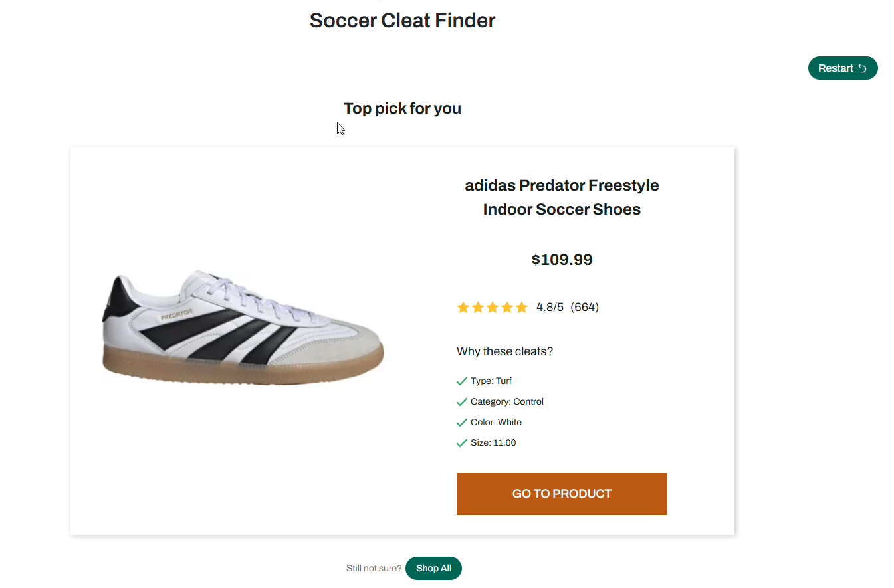Click the checkmark beside Type: Turf
894x588 pixels.
click(x=462, y=381)
